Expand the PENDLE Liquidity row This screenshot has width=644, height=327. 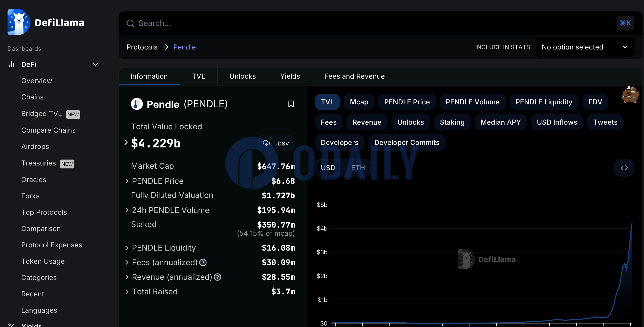pos(127,248)
